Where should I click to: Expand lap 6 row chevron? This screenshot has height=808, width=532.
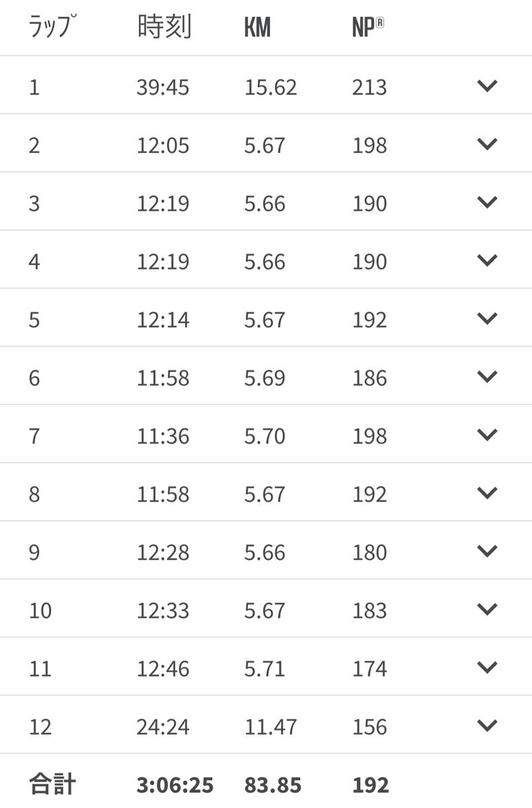(486, 376)
